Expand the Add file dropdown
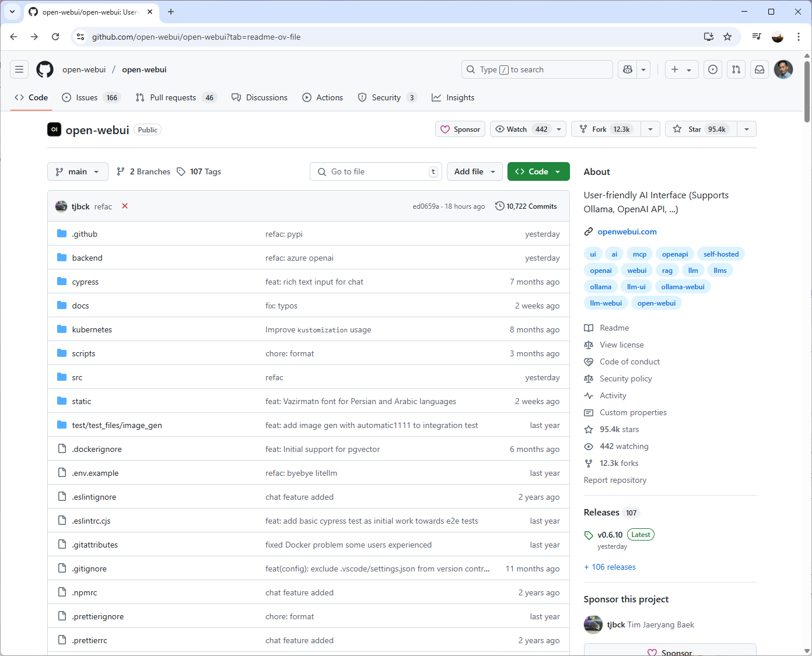The height and width of the screenshot is (656, 812). [474, 171]
